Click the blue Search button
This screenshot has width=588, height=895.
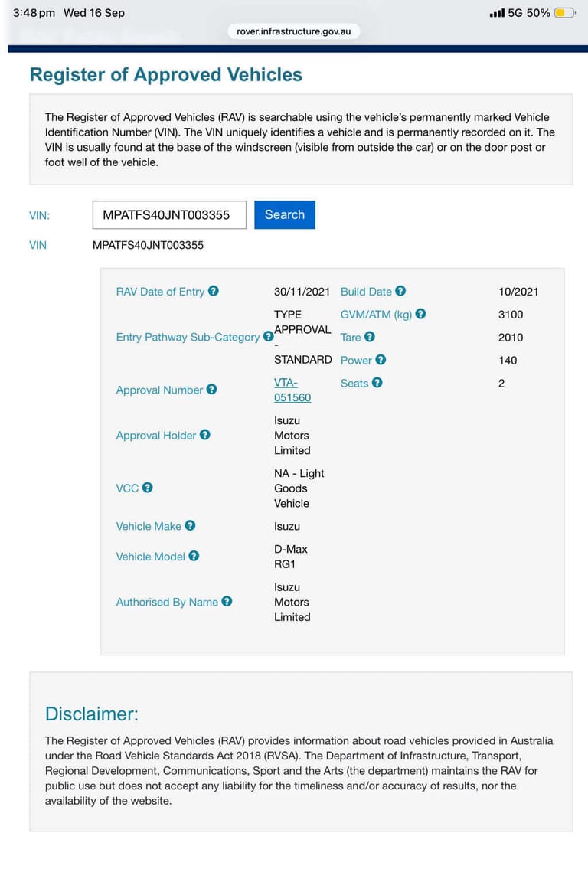284,214
